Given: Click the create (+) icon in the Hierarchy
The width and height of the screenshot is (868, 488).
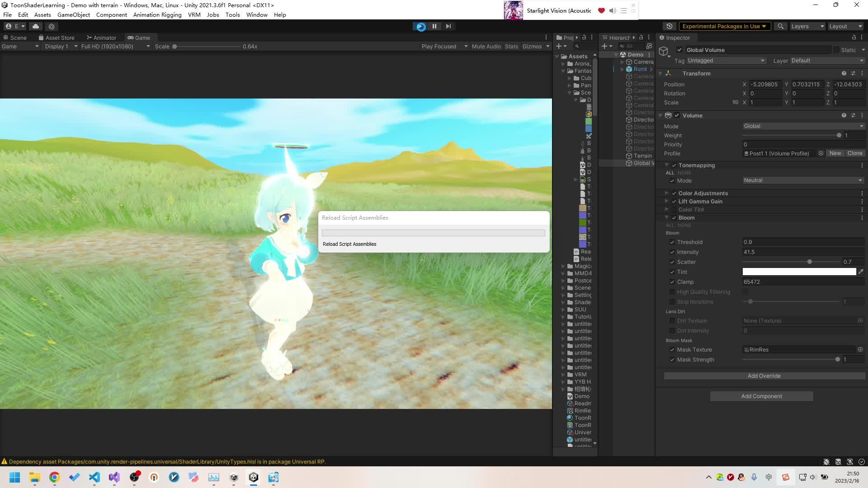Looking at the screenshot, I should pyautogui.click(x=604, y=46).
